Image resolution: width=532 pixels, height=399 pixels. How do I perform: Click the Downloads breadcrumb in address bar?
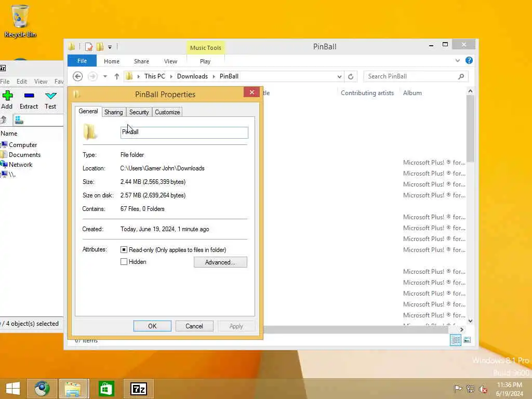coord(192,76)
